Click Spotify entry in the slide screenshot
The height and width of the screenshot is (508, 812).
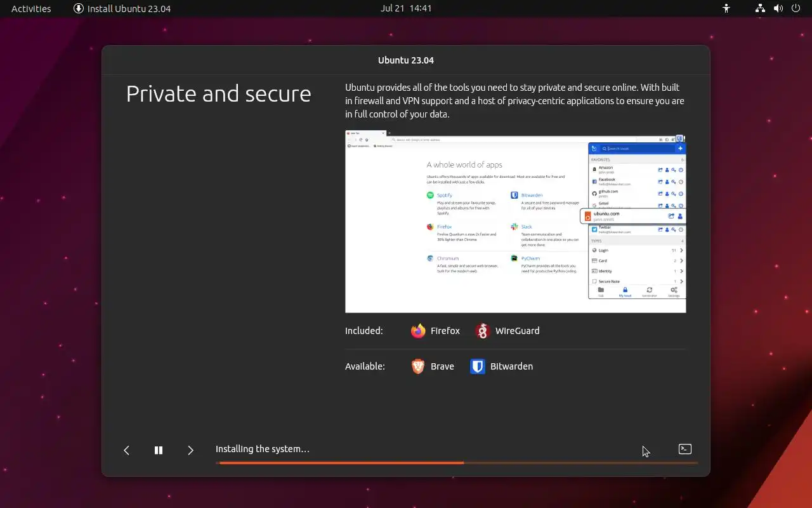445,196
